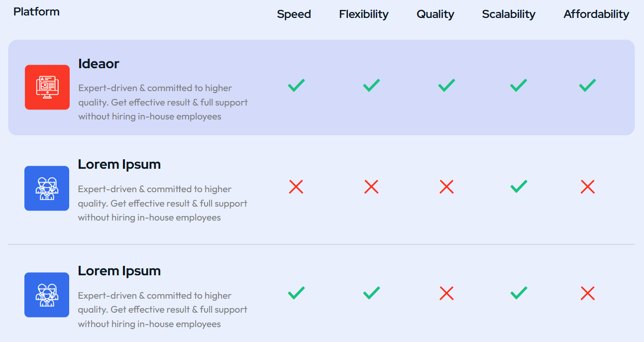Viewport: 644px width, 342px height.
Task: Click the red Ideaor monitor icon
Action: click(47, 87)
